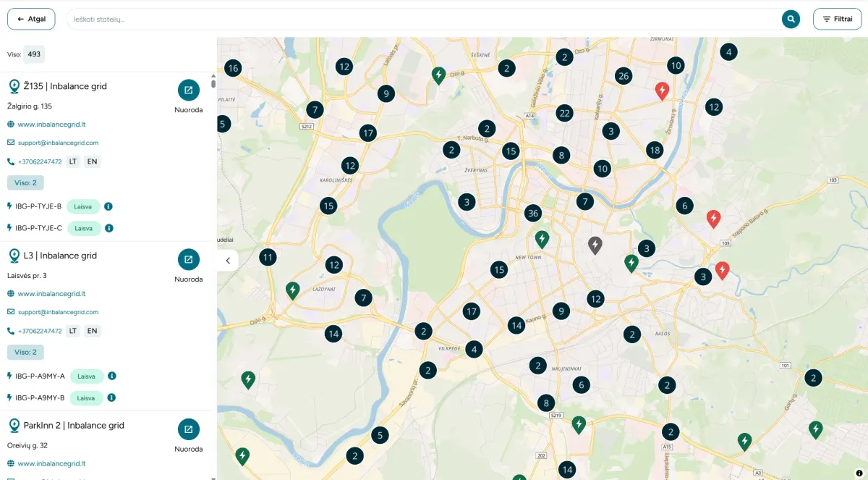Click info icon next to IBG-P-A9MY-B
This screenshot has height=480, width=868.
point(112,397)
